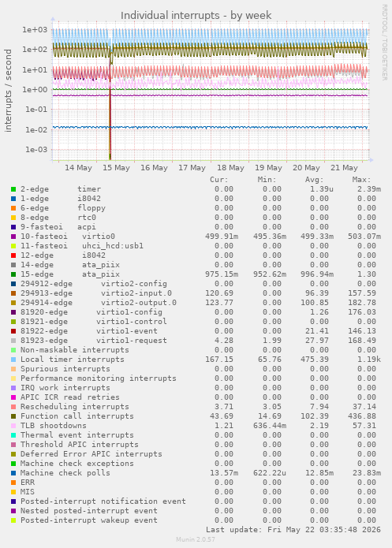This screenshot has width=392, height=548.
Task: Click the olive Function call interrupts swatch
Action: [x=13, y=416]
